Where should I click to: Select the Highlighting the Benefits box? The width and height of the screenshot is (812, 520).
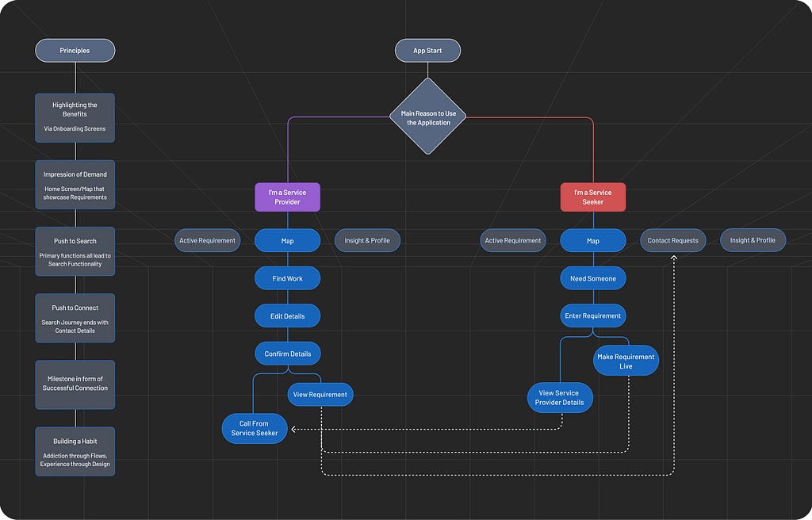click(x=75, y=117)
